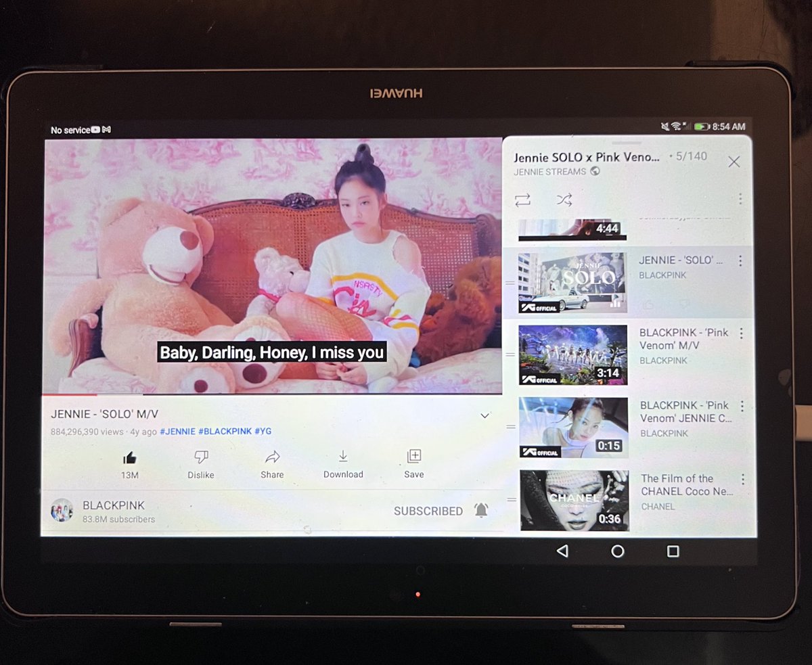Viewport: 812px width, 665px height.
Task: Open options for JENNIE - 'SOLO' playlist item
Action: point(740,261)
